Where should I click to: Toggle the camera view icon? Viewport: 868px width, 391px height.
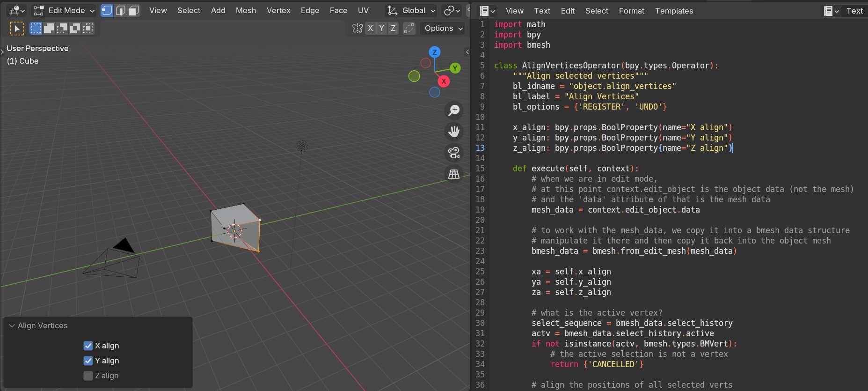pos(454,153)
